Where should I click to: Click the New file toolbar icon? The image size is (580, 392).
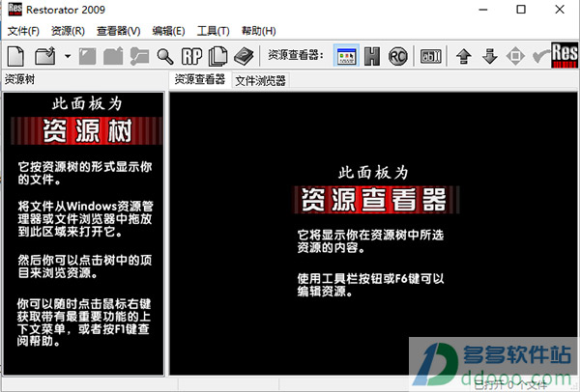17,55
